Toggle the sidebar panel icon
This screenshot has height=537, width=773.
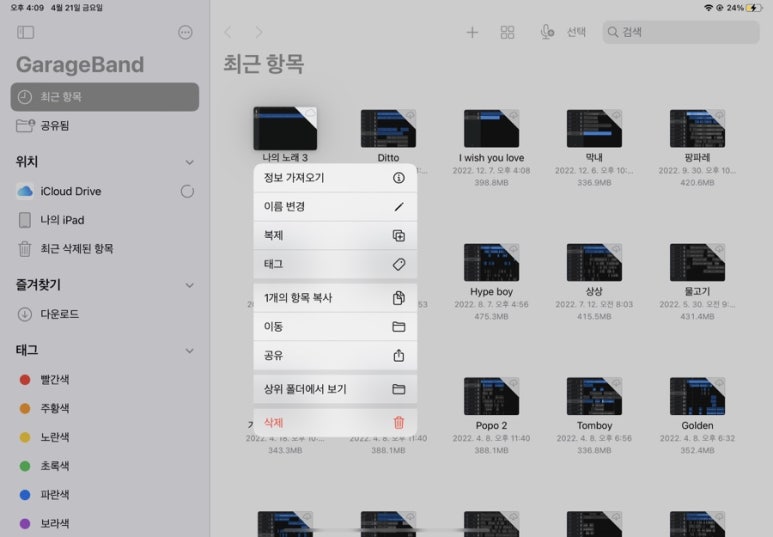pos(26,33)
